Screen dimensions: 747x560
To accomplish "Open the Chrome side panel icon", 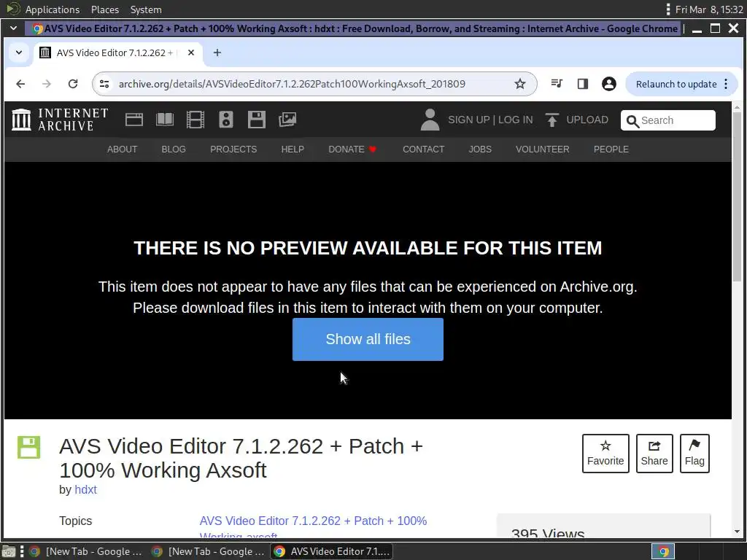I will (x=583, y=84).
